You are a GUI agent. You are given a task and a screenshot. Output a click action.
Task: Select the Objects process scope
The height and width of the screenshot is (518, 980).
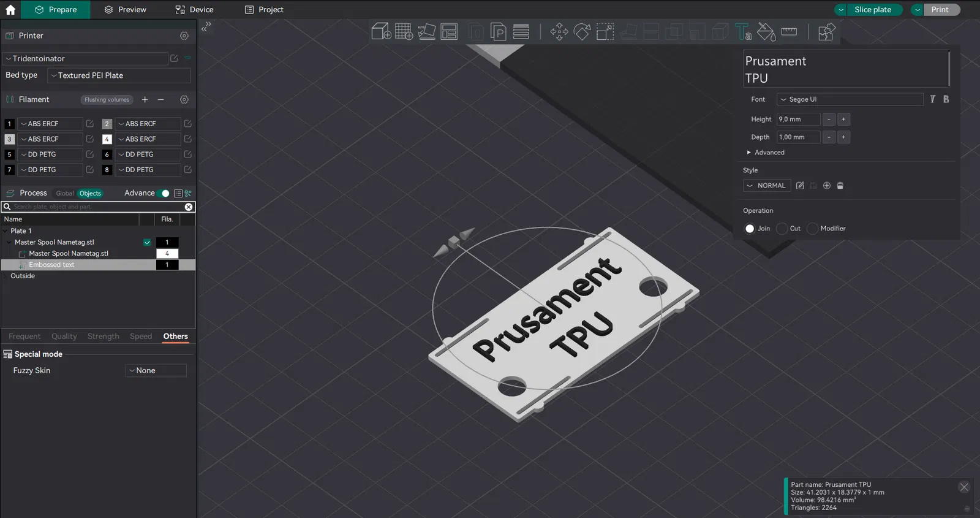pyautogui.click(x=90, y=193)
